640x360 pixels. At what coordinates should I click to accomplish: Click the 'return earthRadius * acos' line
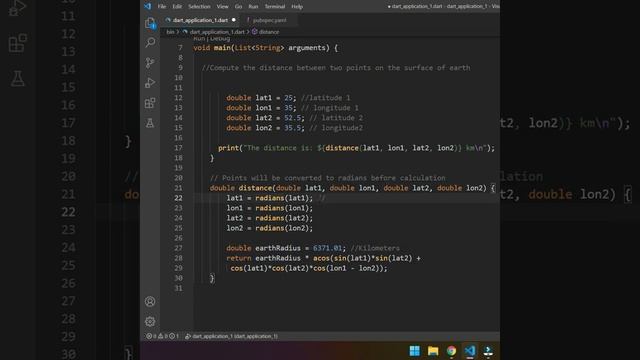coord(324,258)
